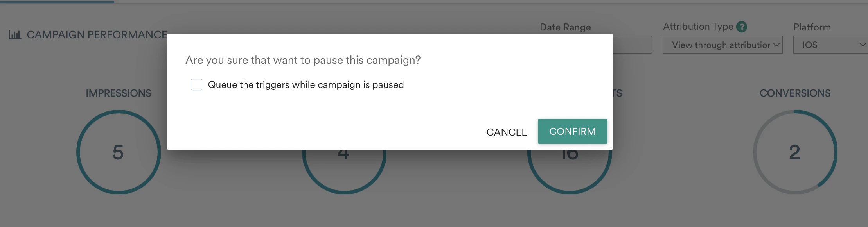Click the CONVERSIONS progress ring showing 2
The image size is (868, 227).
(x=796, y=152)
